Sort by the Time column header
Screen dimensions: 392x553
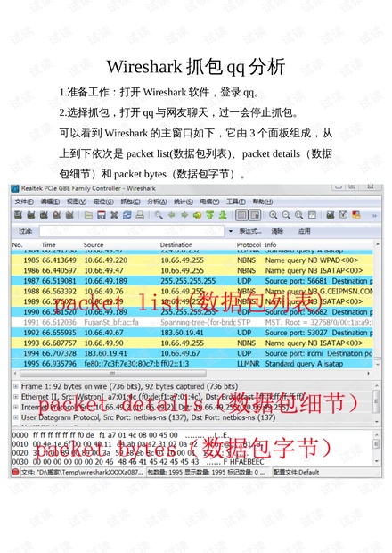tap(48, 244)
